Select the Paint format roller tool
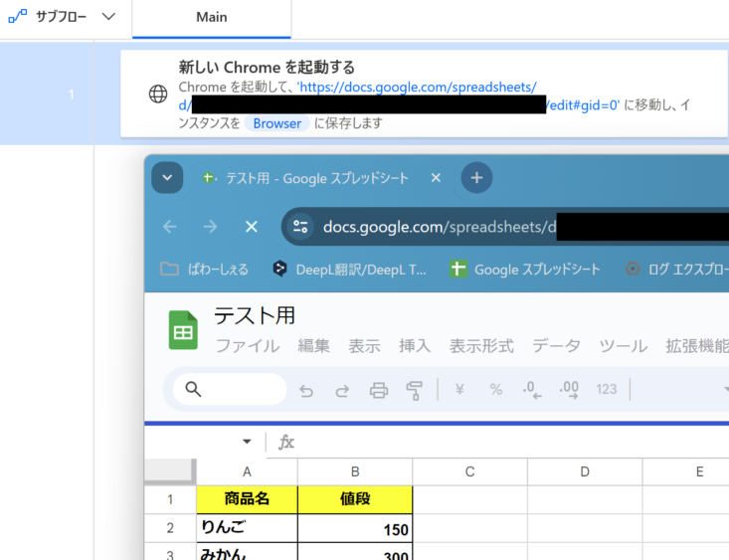The height and width of the screenshot is (560, 729). pyautogui.click(x=415, y=390)
